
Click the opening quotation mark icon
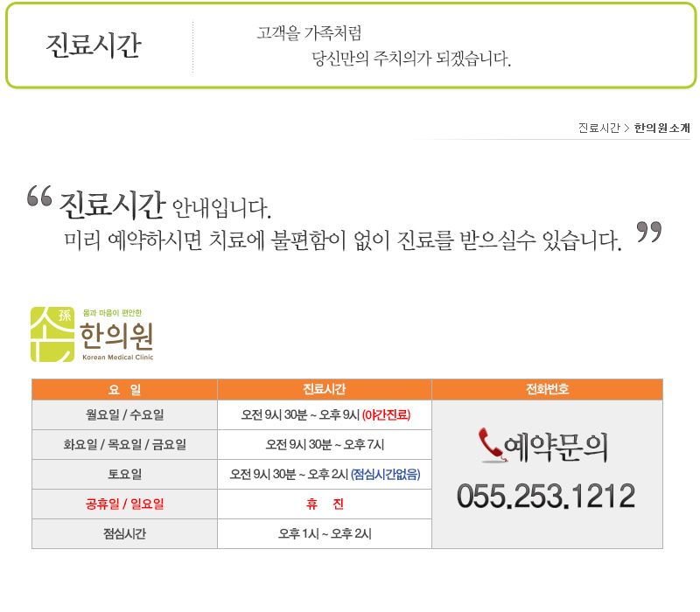point(39,195)
